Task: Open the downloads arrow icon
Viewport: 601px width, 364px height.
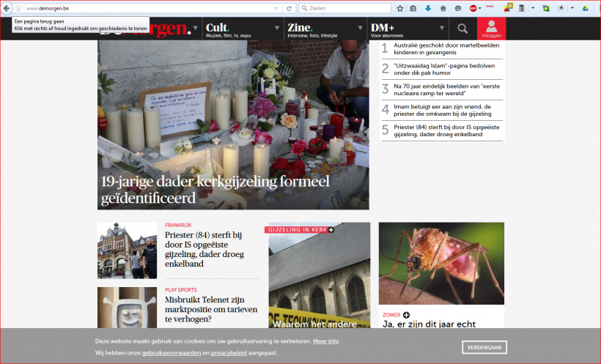Action: tap(429, 8)
